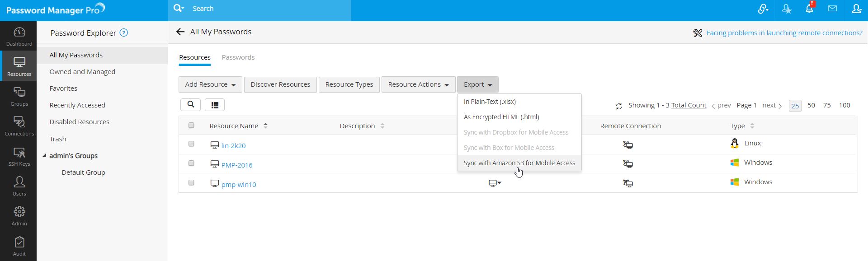868x261 pixels.
Task: Toggle the select-all header checkbox
Action: click(x=191, y=126)
